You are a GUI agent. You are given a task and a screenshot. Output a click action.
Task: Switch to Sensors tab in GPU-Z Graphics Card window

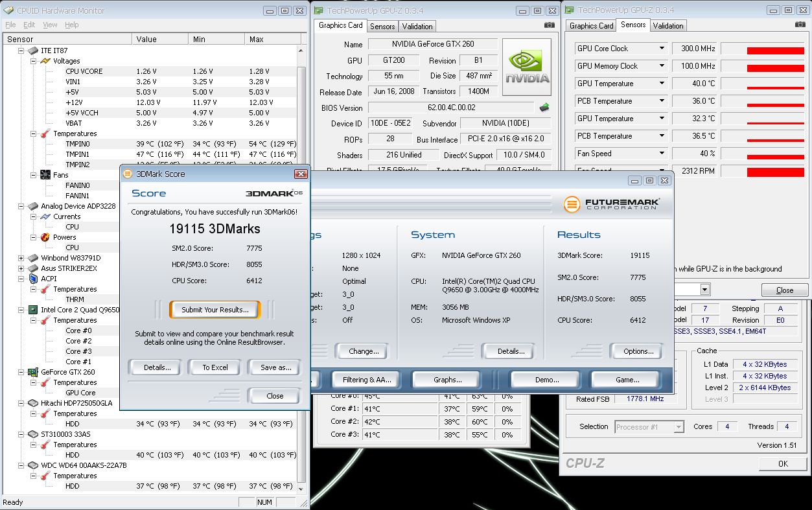[x=382, y=27]
